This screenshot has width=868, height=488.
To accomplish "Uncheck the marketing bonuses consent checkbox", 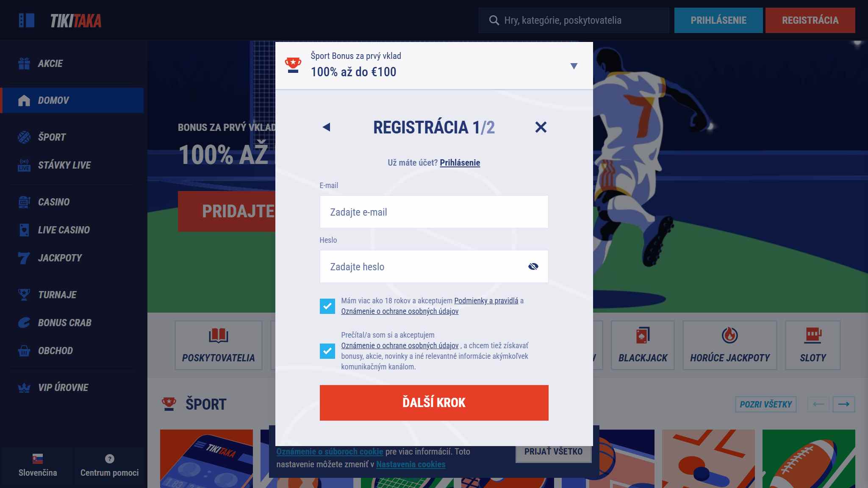I will (327, 351).
